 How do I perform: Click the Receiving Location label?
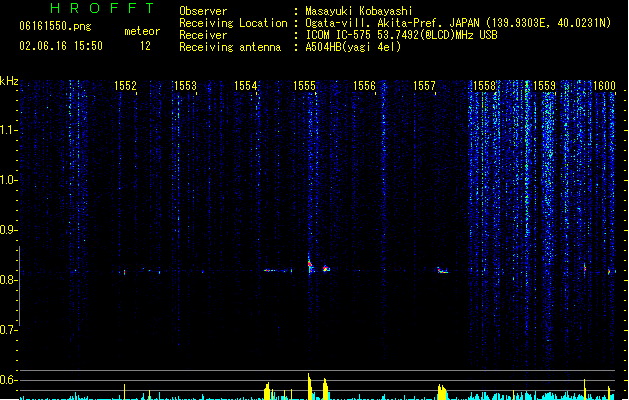[x=233, y=23]
